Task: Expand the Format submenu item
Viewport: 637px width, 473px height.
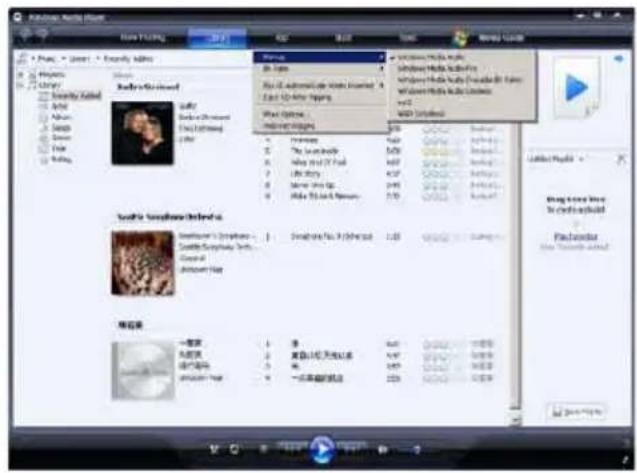Action: (320, 57)
